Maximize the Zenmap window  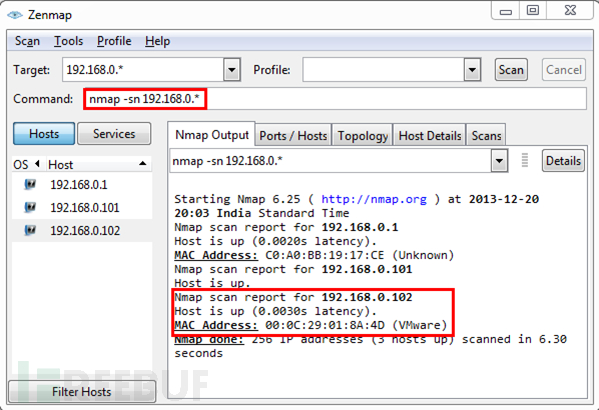coord(533,10)
